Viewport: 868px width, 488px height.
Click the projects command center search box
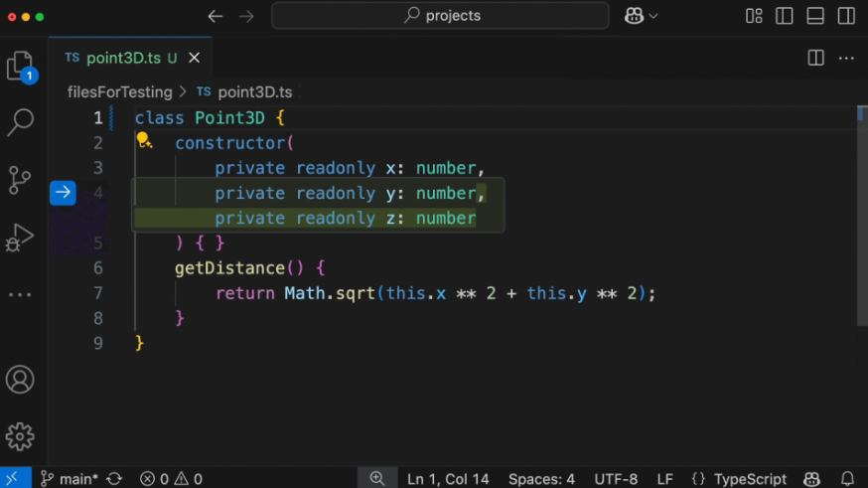440,16
